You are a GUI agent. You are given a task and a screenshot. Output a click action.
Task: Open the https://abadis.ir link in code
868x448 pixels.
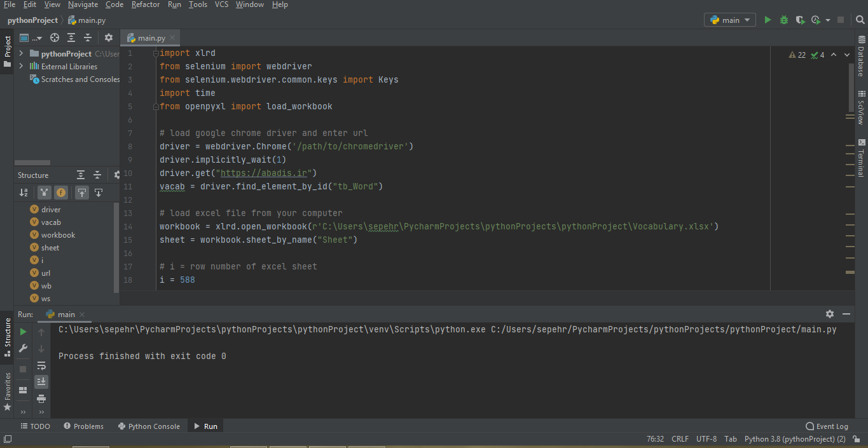[265, 173]
